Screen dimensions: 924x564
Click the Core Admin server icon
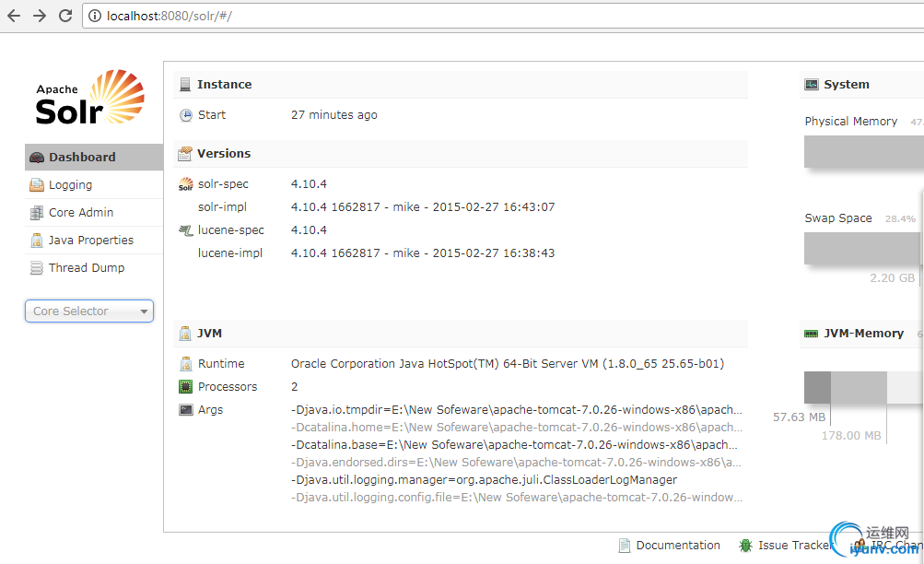click(37, 213)
